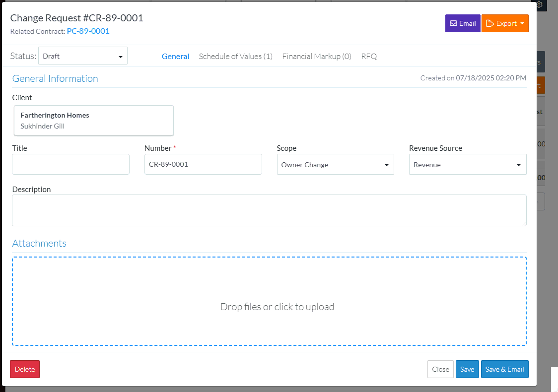Click the envelope icon on Email button

click(453, 23)
